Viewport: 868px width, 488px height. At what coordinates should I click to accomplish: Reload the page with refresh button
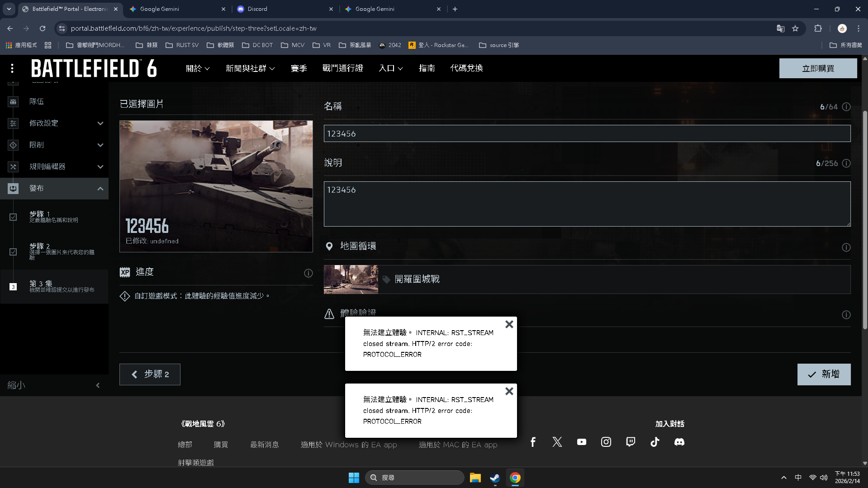point(43,28)
